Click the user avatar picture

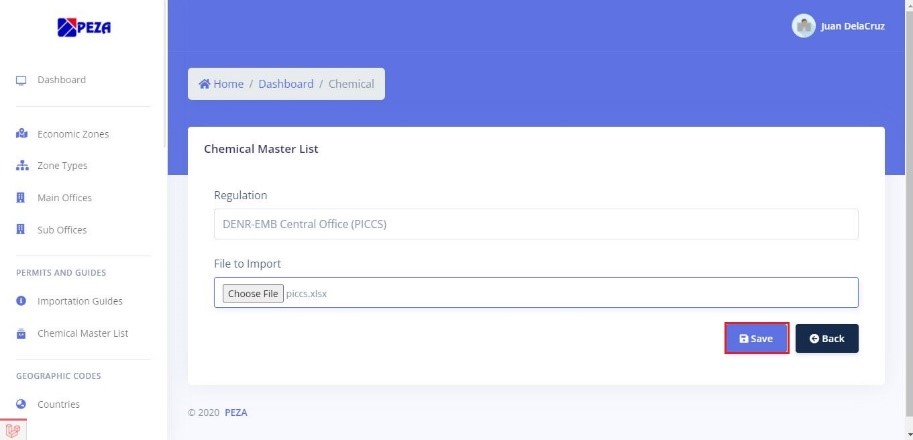[x=803, y=27]
